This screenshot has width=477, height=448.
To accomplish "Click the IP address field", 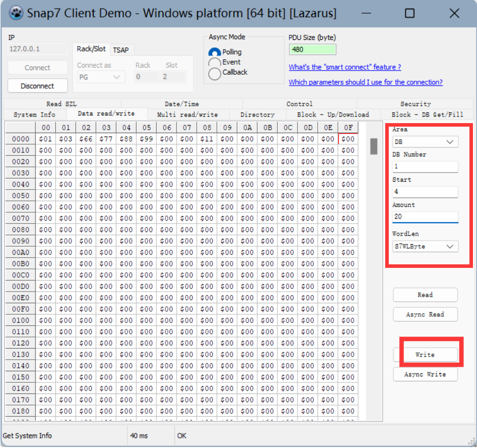I will [37, 49].
